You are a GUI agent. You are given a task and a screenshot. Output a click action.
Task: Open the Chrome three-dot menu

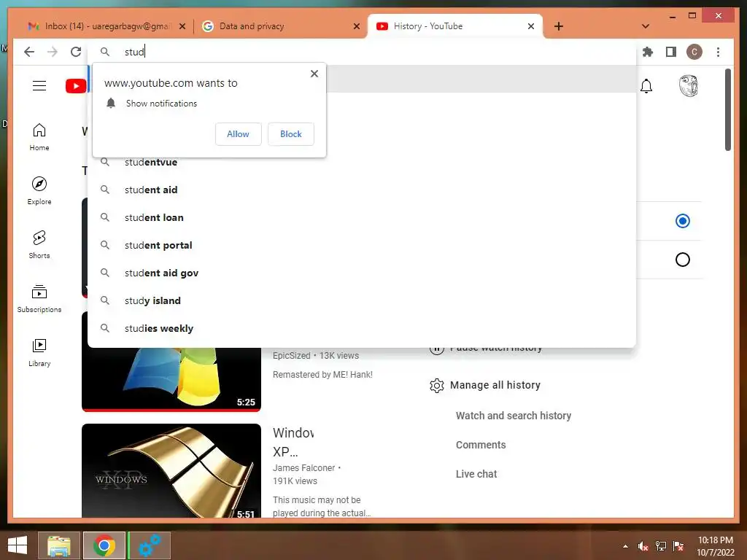click(x=718, y=52)
